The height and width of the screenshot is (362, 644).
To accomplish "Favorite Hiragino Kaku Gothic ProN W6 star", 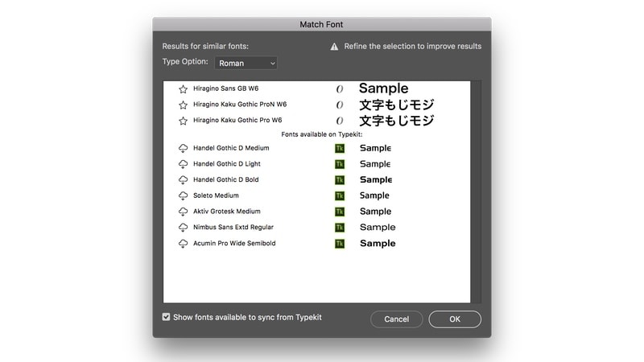I will point(183,105).
